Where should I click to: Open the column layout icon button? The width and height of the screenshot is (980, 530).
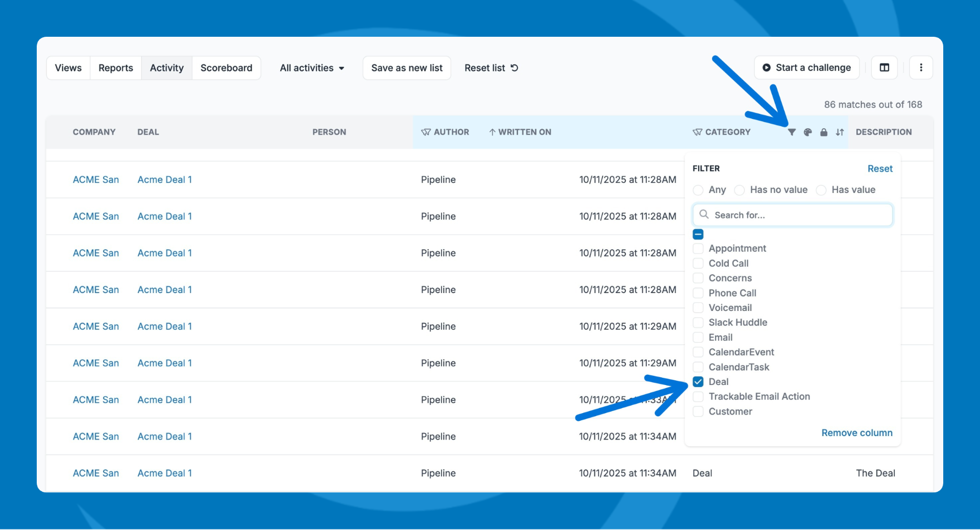(x=885, y=68)
